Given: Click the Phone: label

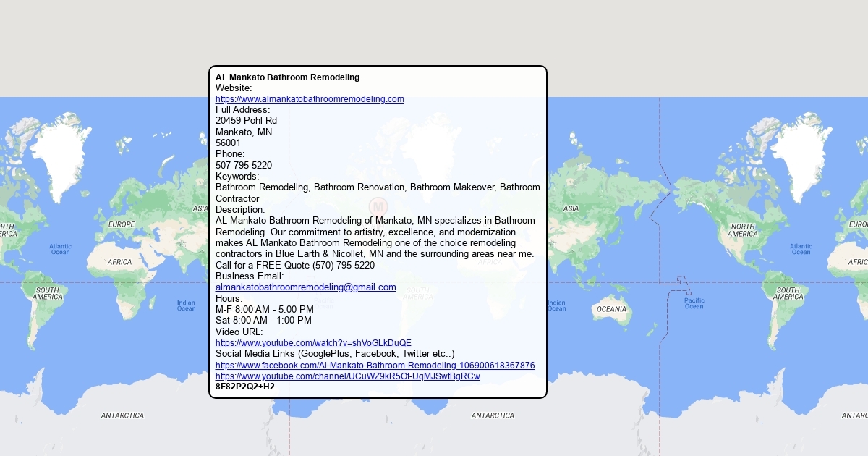Looking at the screenshot, I should point(230,154).
